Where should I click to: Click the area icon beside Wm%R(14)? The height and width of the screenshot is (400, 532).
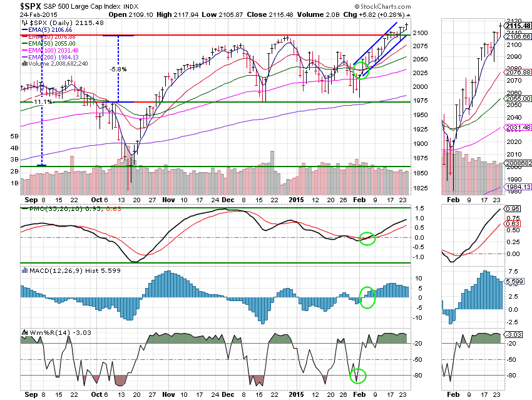point(24,332)
